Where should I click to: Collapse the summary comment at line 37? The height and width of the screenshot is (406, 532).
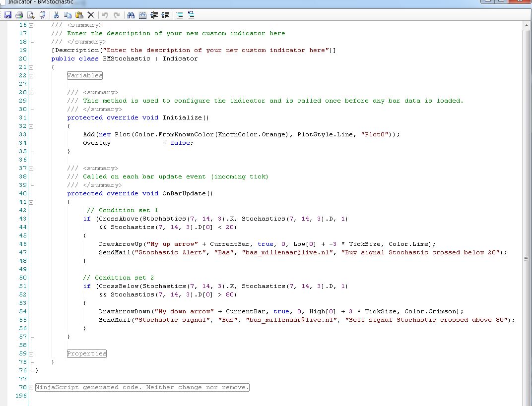coord(31,169)
